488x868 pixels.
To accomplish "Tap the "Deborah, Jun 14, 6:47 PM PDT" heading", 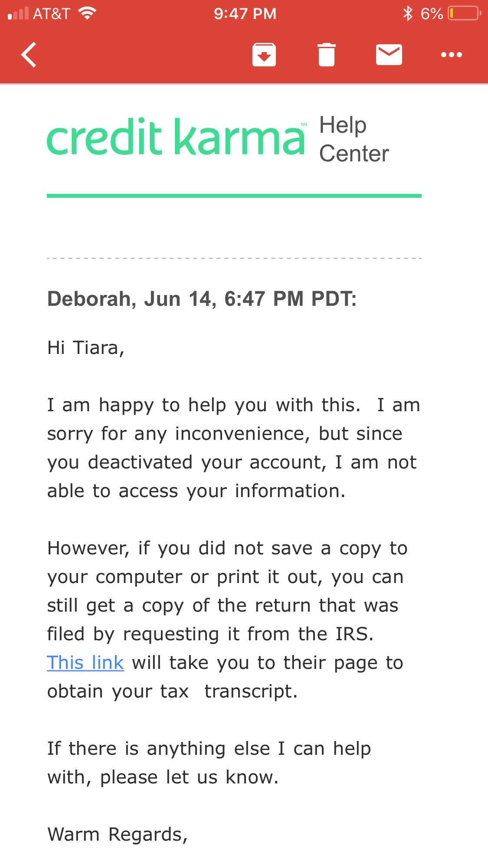I will 202,299.
